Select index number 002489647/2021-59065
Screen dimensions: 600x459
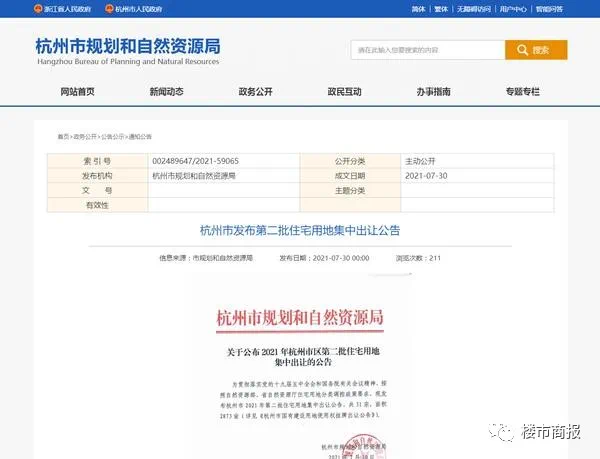coord(196,161)
